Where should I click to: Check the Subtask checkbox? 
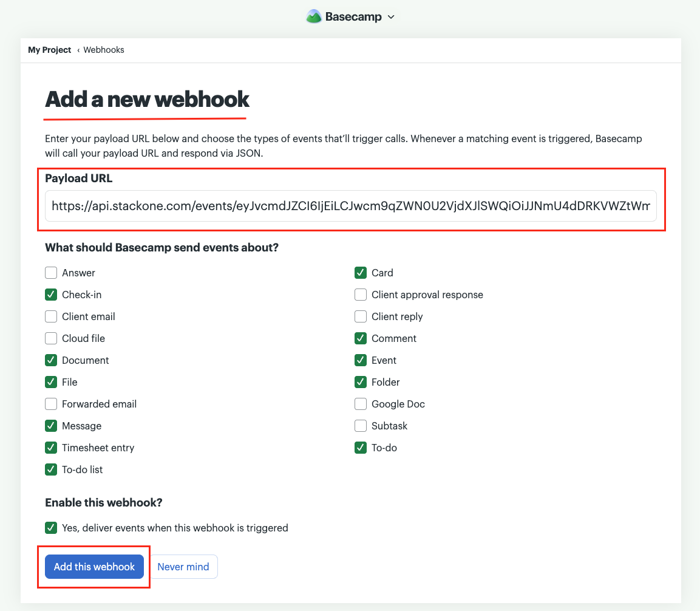point(361,426)
